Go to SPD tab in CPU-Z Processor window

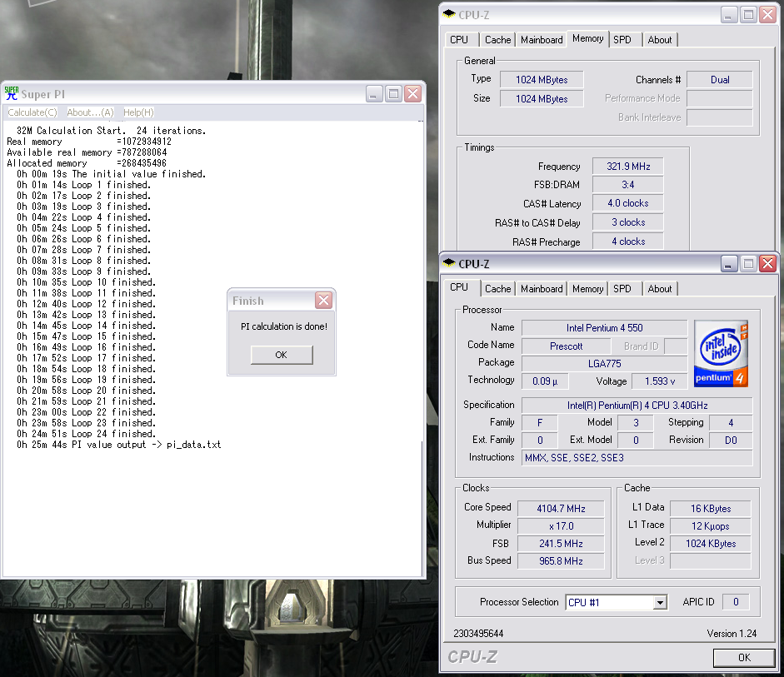pos(622,289)
